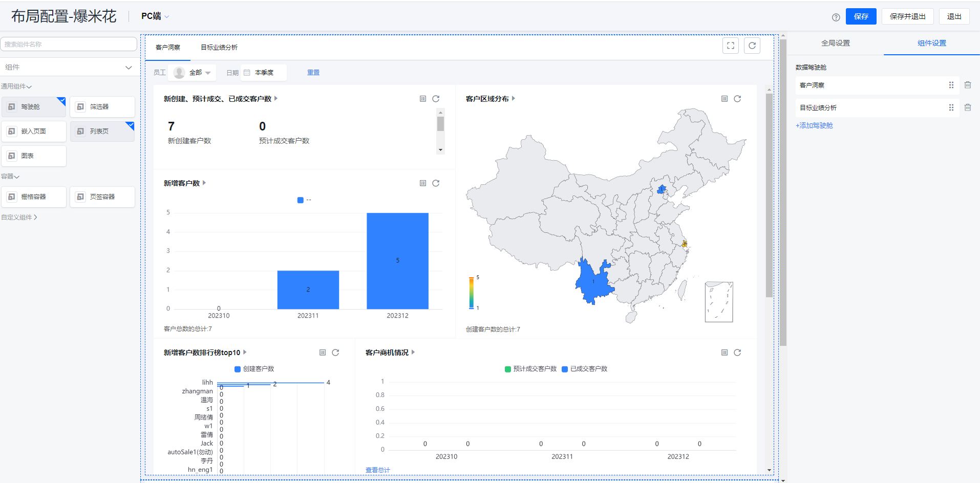The width and height of the screenshot is (980, 483).
Task: Grab drag handle of 客户洞察 row
Action: click(951, 85)
